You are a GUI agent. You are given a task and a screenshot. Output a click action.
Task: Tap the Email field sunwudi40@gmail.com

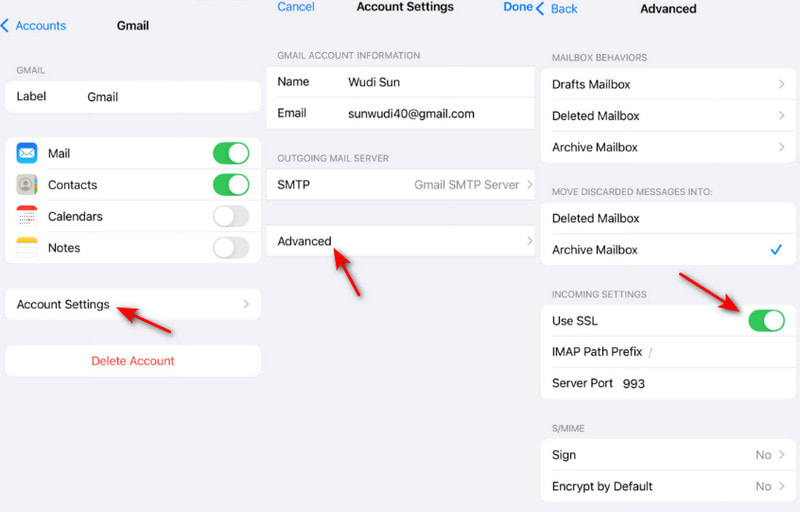coord(401,113)
